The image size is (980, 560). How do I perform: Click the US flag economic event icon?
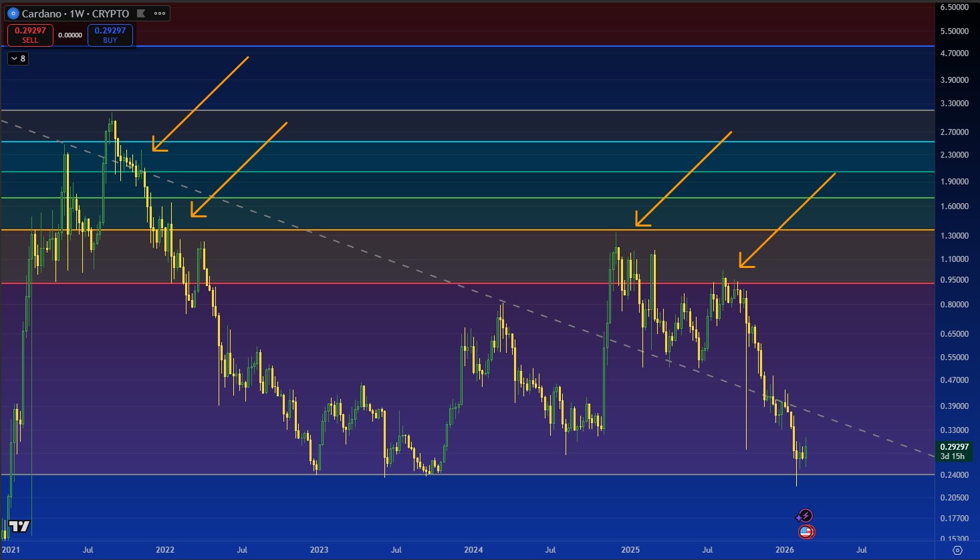807,532
